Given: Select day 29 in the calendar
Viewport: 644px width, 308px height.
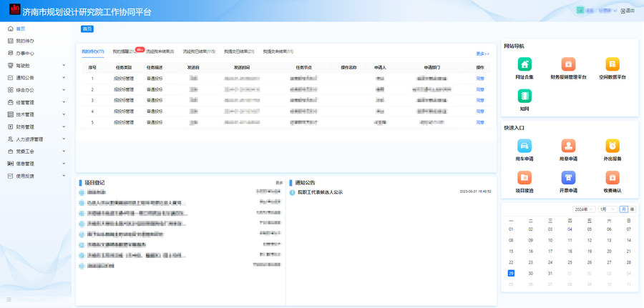Looking at the screenshot, I should coord(511,273).
